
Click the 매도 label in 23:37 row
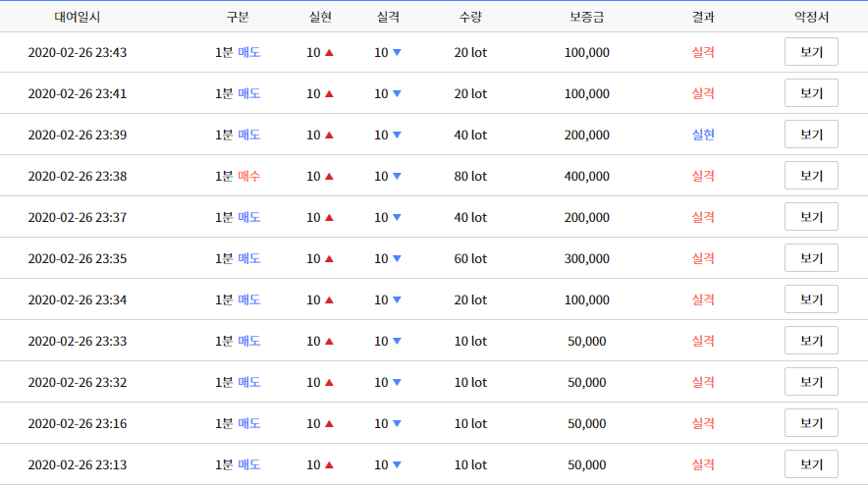[x=249, y=217]
